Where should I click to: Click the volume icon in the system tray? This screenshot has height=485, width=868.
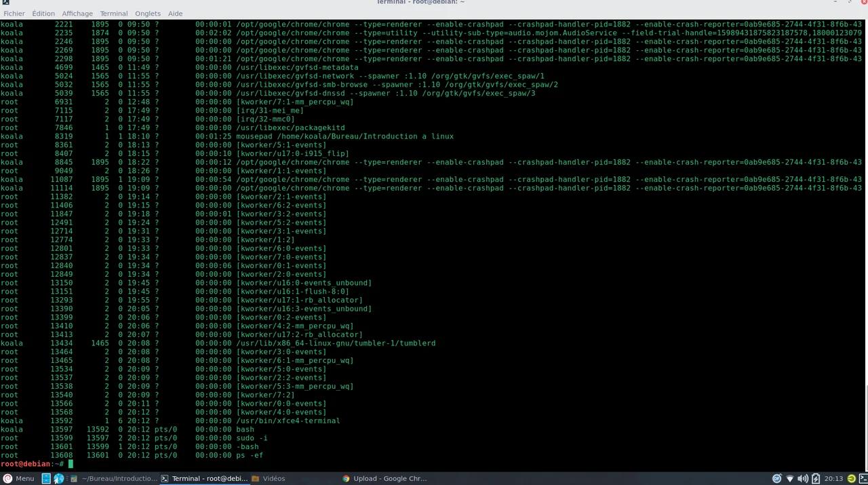803,478
